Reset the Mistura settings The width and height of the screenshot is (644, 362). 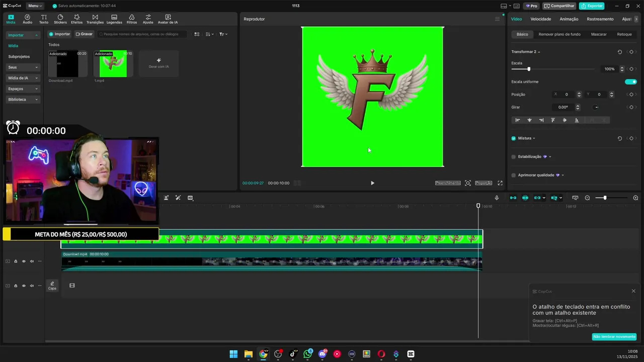(x=619, y=138)
